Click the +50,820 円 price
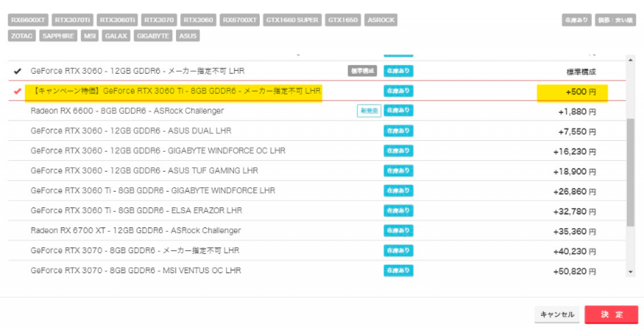This screenshot has width=644, height=329. (x=575, y=271)
